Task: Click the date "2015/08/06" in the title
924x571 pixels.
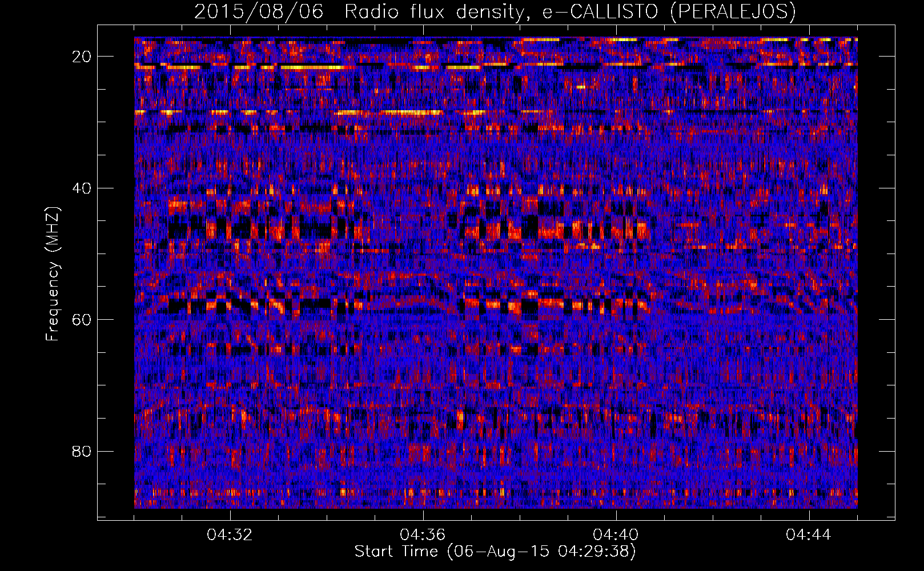Action: click(259, 12)
